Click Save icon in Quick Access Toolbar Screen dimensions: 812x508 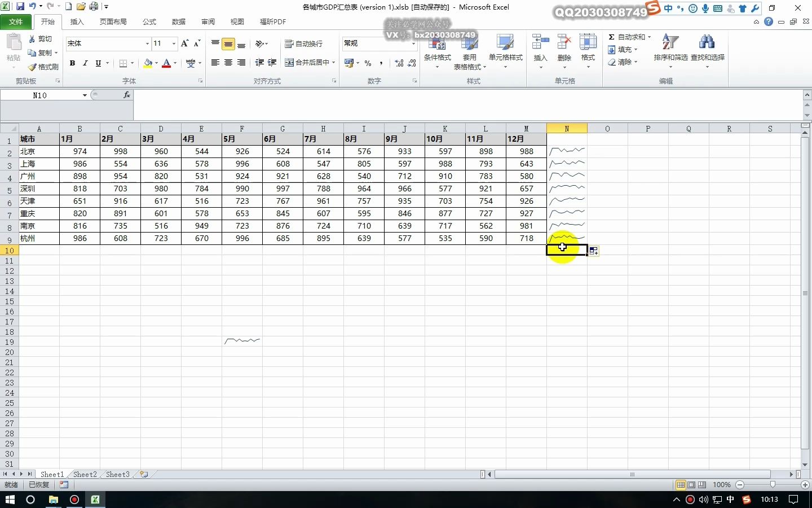click(20, 7)
